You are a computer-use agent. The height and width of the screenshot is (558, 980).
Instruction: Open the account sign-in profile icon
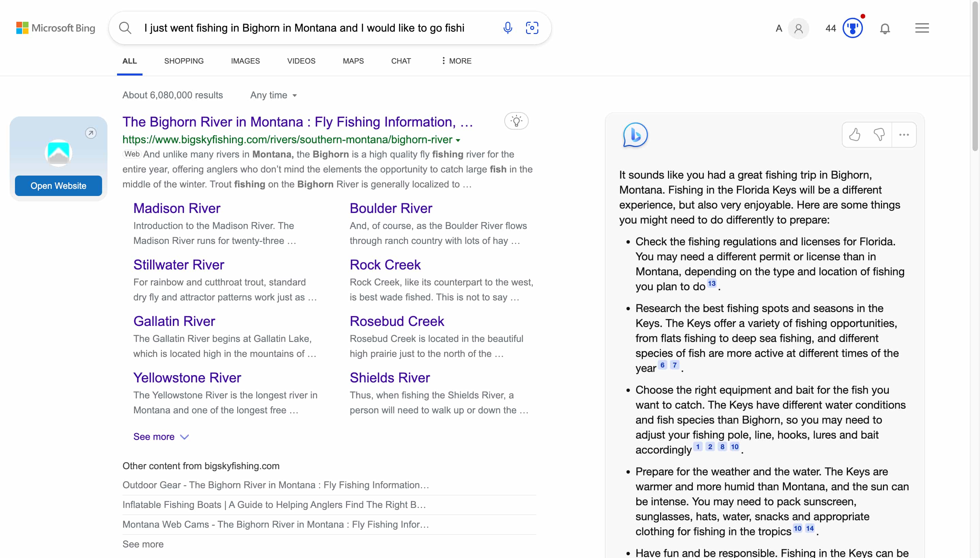(799, 28)
